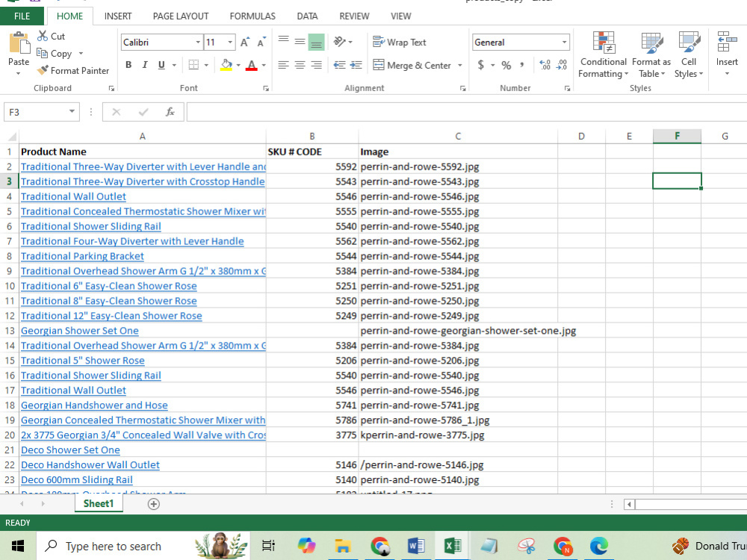Decrease font size with small A icon
The height and width of the screenshot is (560, 747).
(261, 43)
